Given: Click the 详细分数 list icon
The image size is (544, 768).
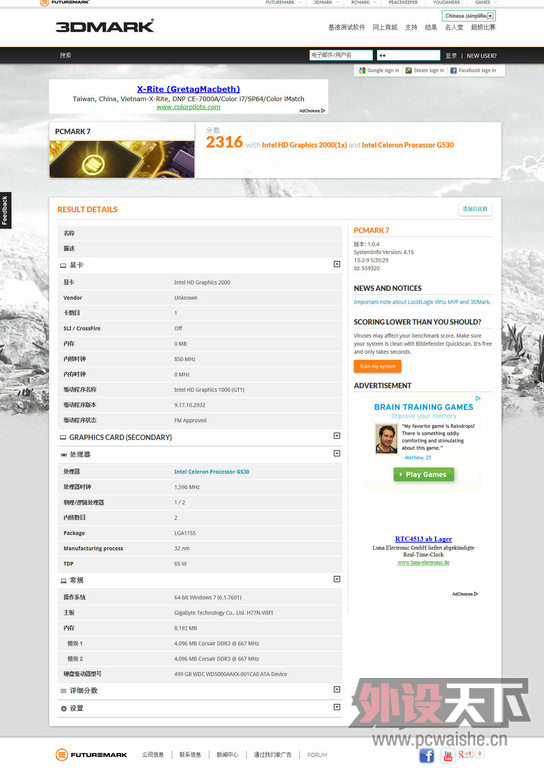Looking at the screenshot, I should [63, 691].
